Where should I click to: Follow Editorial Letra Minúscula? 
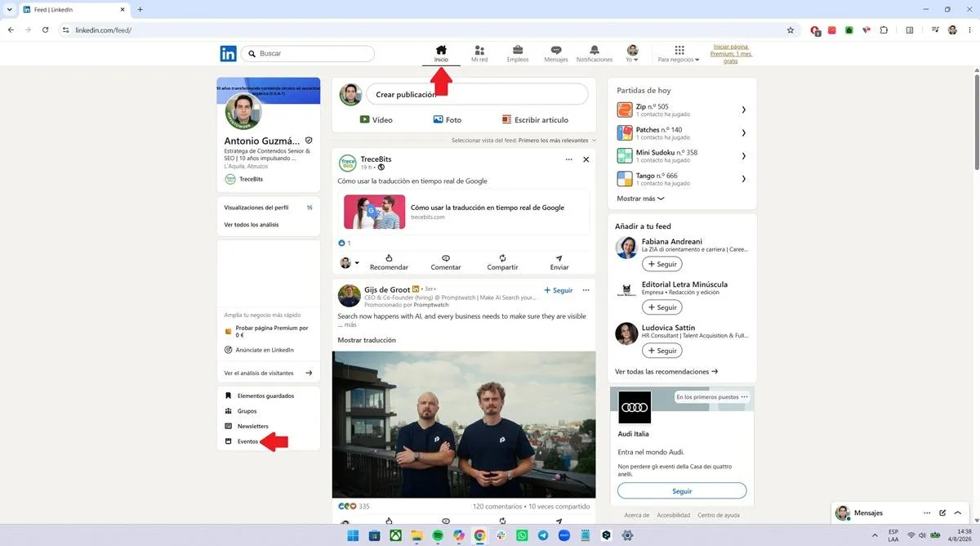tap(661, 307)
